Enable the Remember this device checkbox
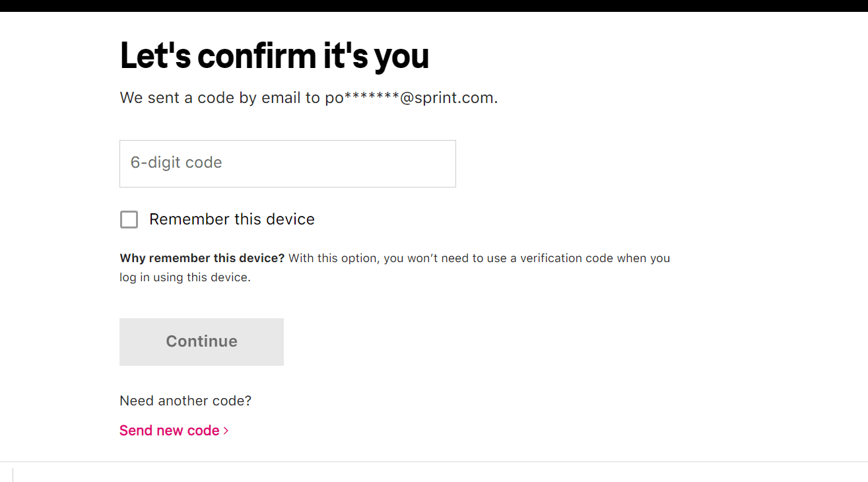Image resolution: width=868 pixels, height=482 pixels. point(129,219)
